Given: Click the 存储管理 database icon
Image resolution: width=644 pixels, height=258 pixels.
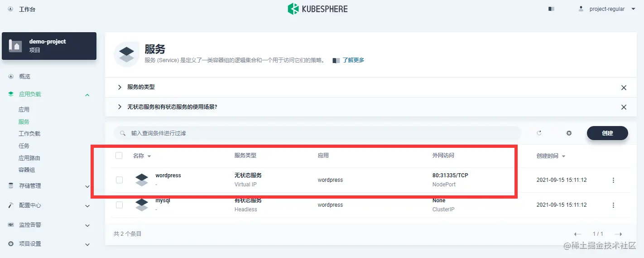Looking at the screenshot, I should coord(11,185).
